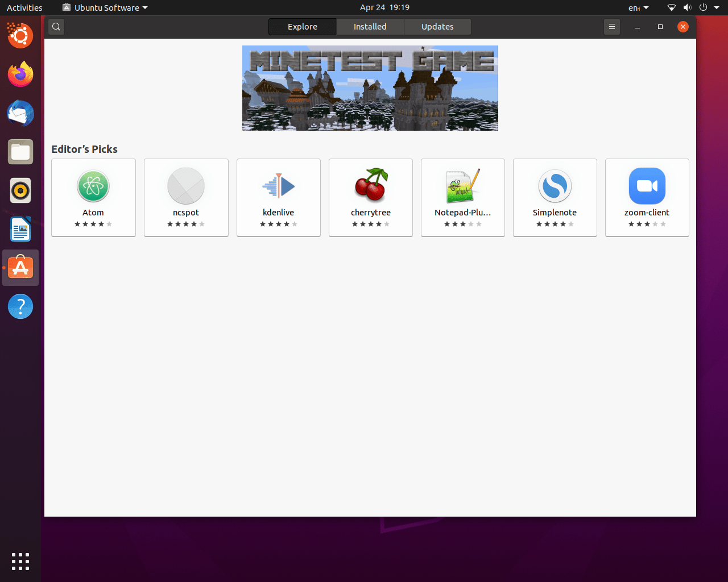
Task: Open the Ubuntu Software app menu
Action: pyautogui.click(x=105, y=8)
